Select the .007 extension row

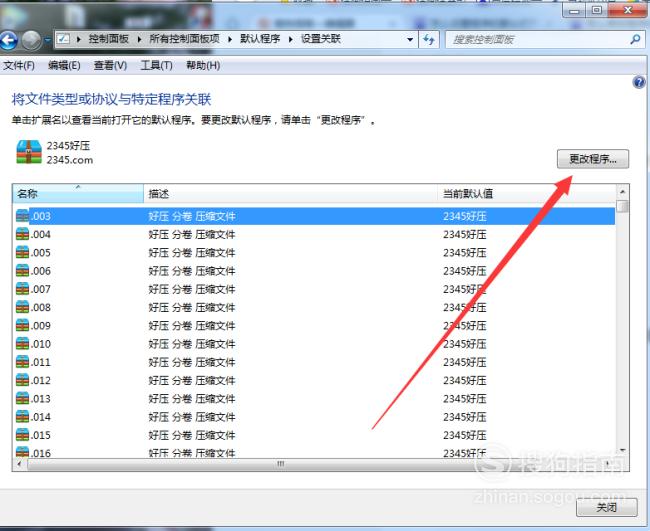point(314,289)
